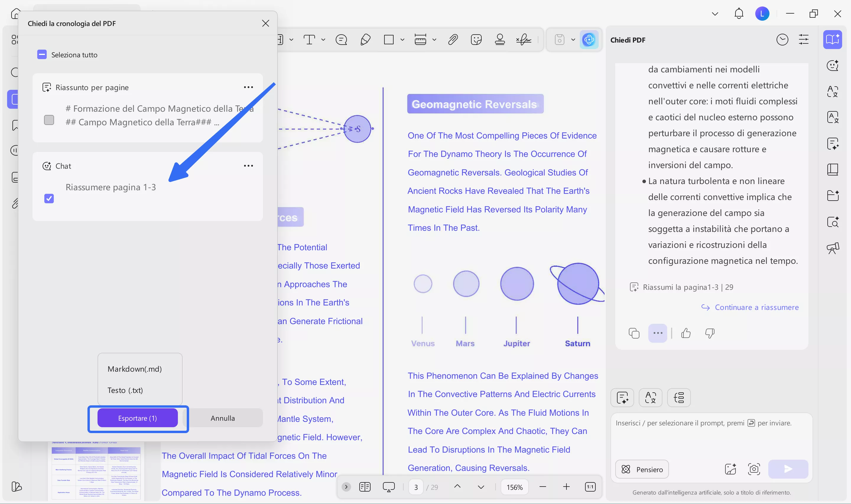
Task: Click the screenshot capture icon in chat input
Action: click(753, 469)
